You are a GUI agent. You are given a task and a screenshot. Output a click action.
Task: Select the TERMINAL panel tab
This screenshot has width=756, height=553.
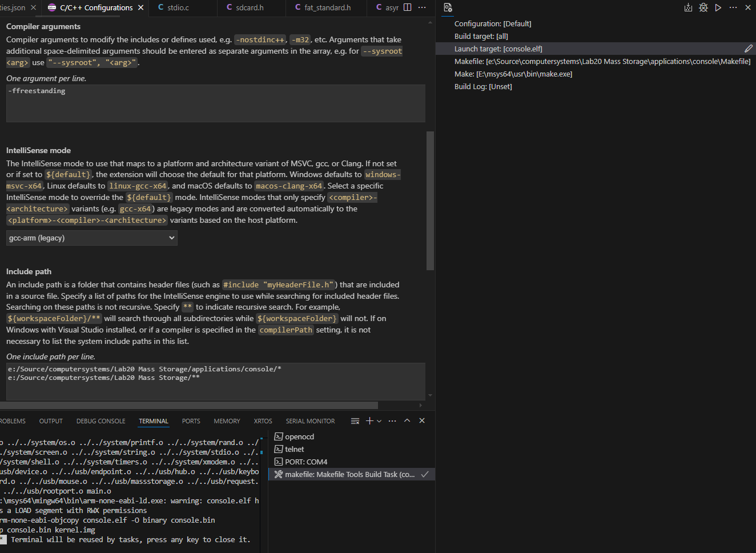pos(154,421)
